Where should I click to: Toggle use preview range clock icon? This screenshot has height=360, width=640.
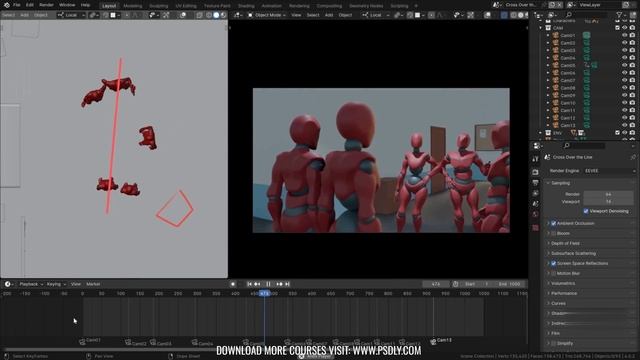[455, 284]
